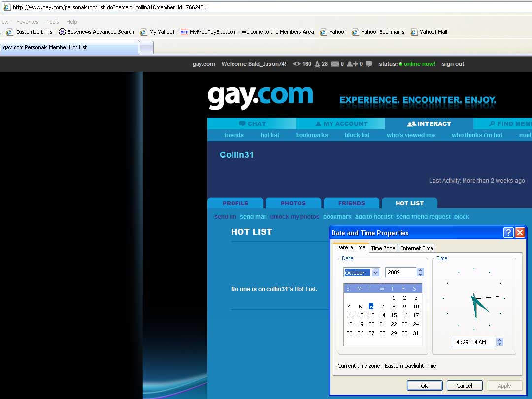Select day 15 in the calendar
Image resolution: width=532 pixels, height=399 pixels.
click(x=394, y=315)
